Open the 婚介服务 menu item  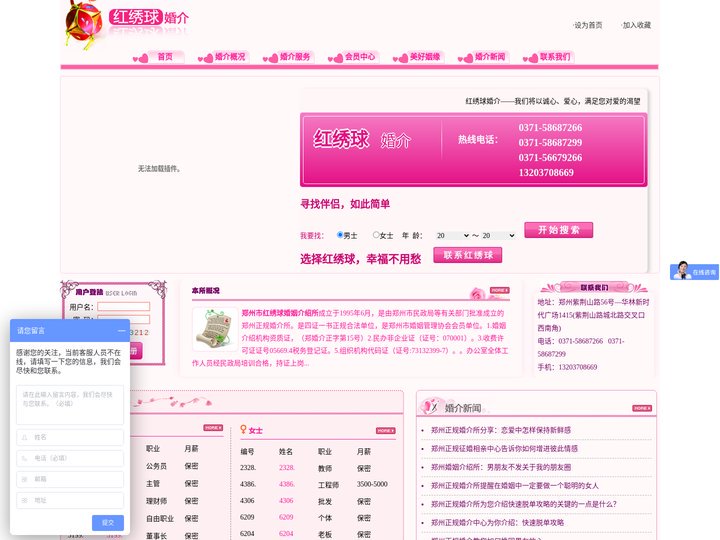(295, 56)
